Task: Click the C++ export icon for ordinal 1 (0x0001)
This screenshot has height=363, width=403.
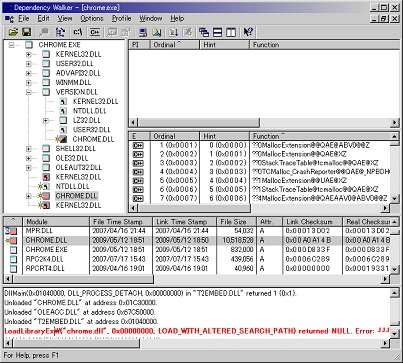Action: coord(138,145)
